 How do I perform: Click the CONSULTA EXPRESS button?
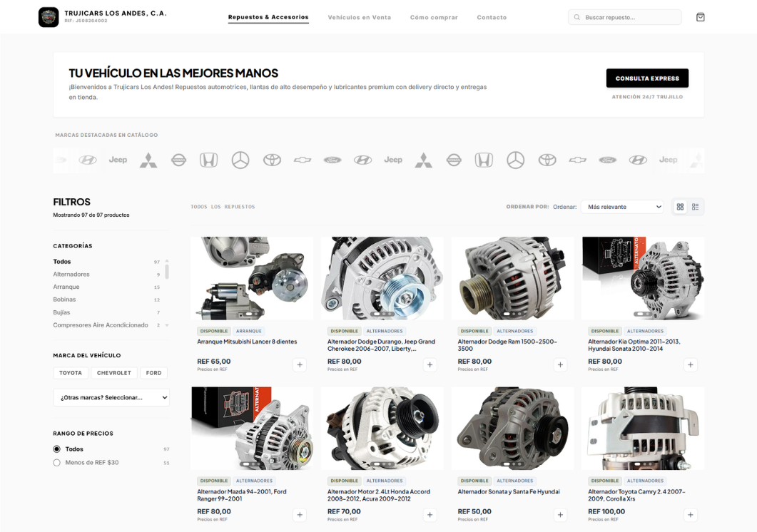[x=647, y=78]
